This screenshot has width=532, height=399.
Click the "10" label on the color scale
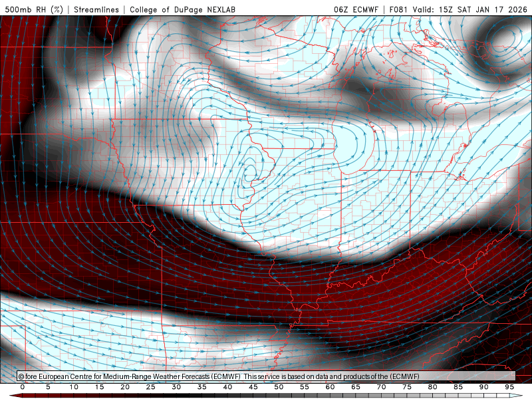(74, 387)
